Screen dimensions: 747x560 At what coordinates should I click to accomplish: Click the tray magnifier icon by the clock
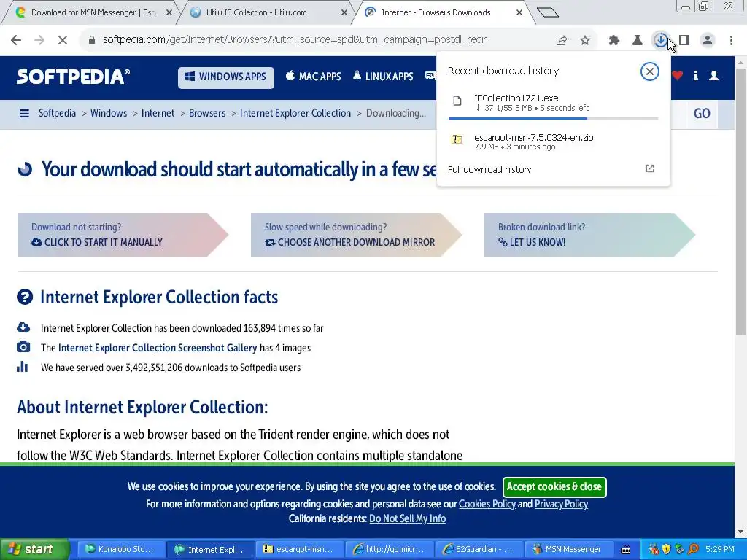693,550
